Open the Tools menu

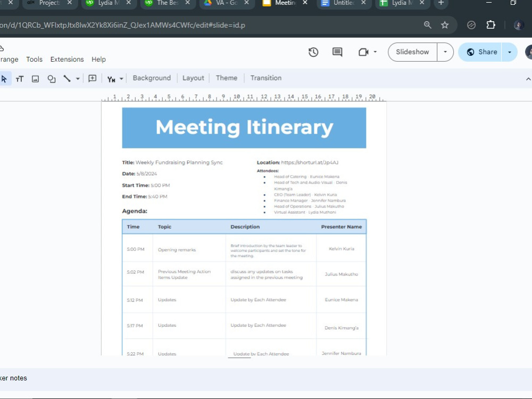[x=34, y=60]
